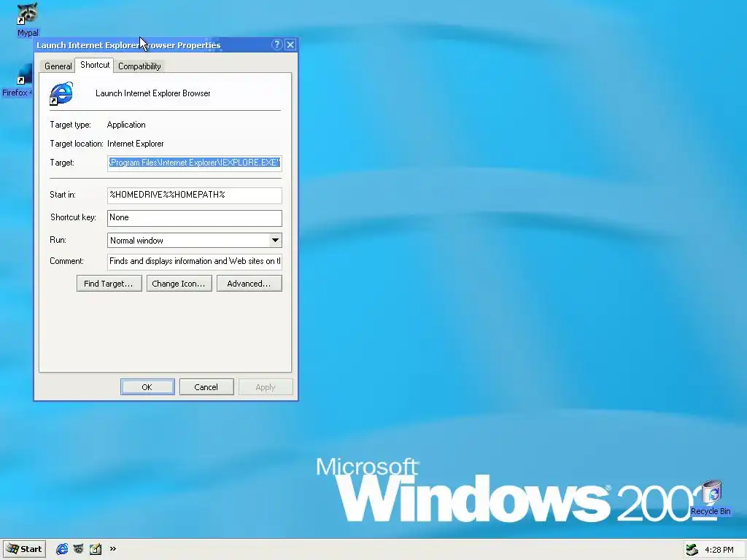Select the Shortcut tab

click(x=95, y=65)
